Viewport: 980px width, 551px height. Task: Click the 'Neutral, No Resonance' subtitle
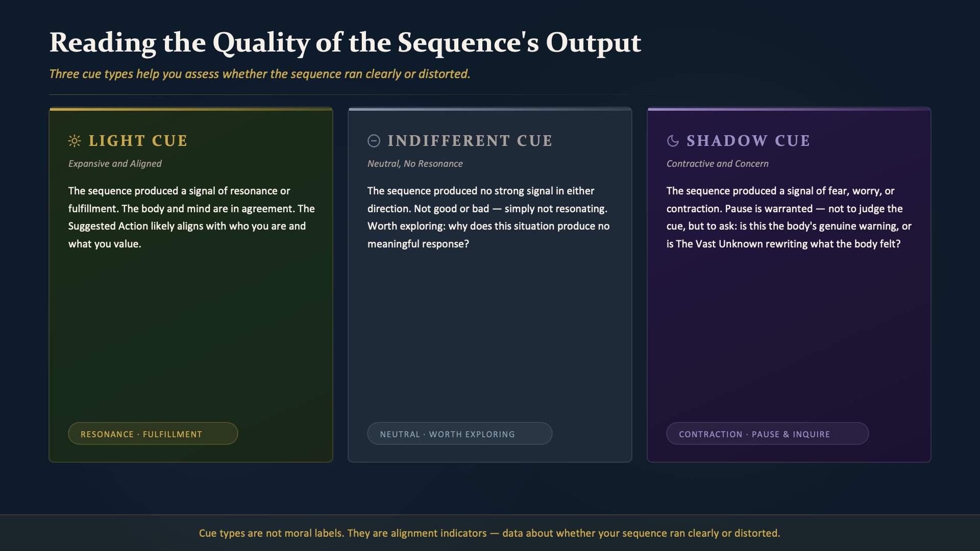(415, 164)
